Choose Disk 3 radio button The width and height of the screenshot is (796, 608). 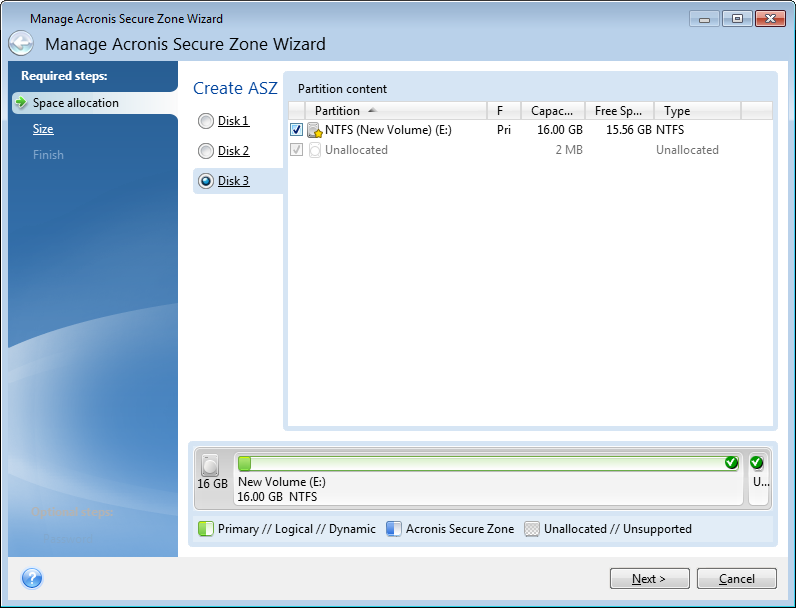[x=206, y=181]
